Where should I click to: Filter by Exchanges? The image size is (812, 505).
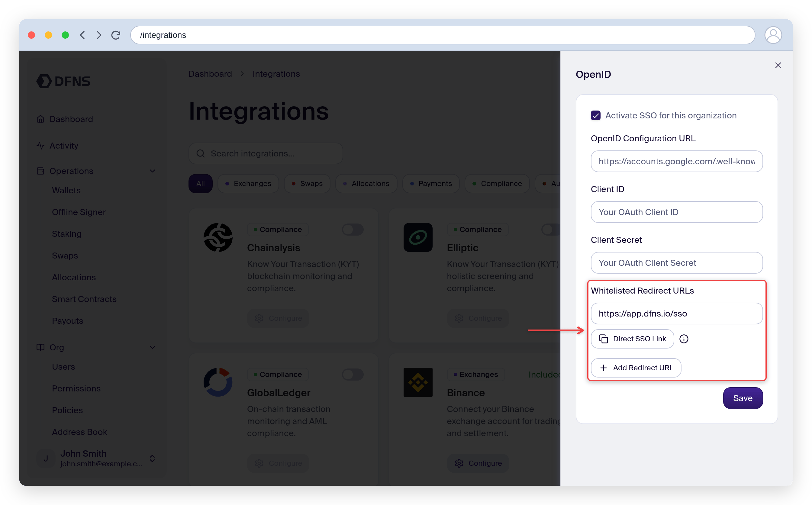(x=248, y=184)
